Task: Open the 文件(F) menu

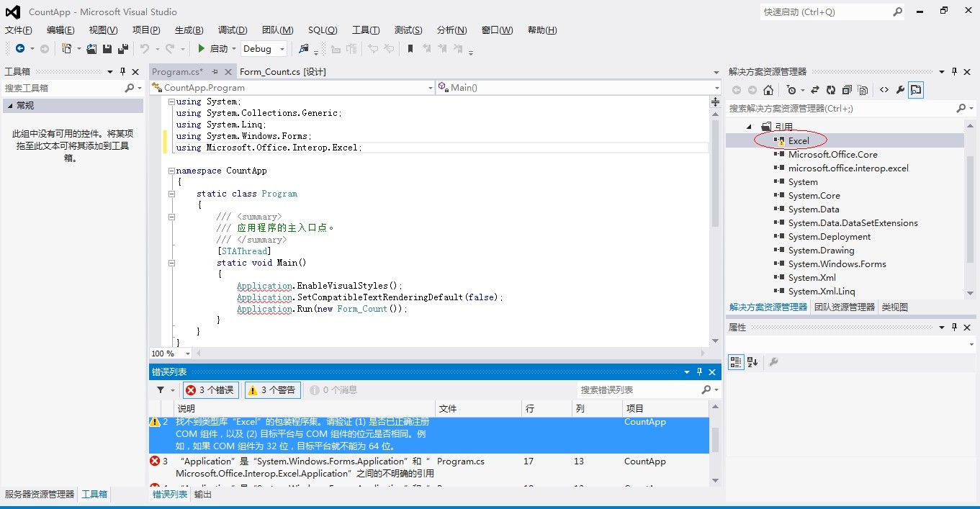Action: [19, 30]
